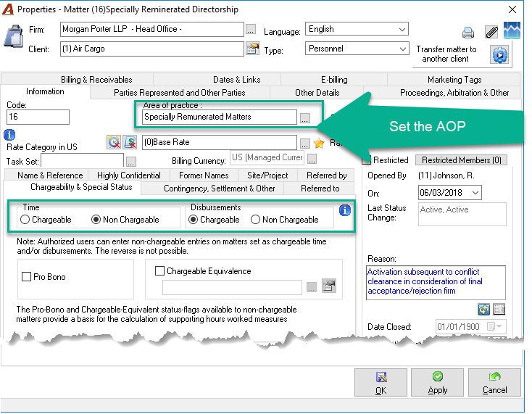Open Parties Represented and Other Parties tab
This screenshot has width=532, height=414.
tap(180, 93)
